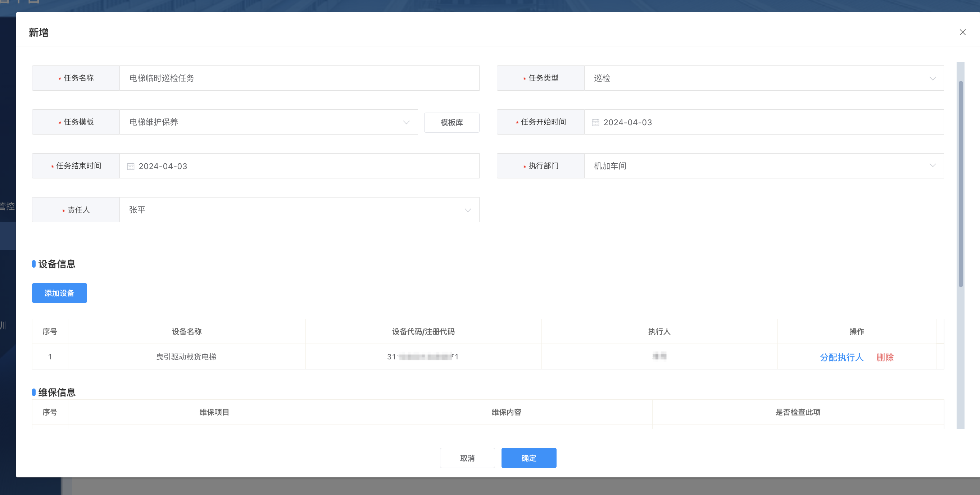The image size is (980, 495).
Task: Click the 曳引驱动载货电梯 device row cell
Action: pos(186,357)
